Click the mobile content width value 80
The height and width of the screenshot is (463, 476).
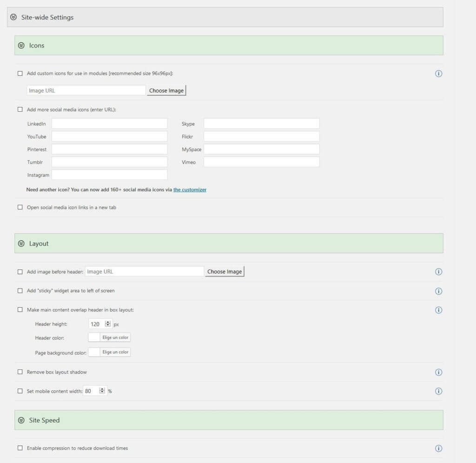click(x=88, y=391)
